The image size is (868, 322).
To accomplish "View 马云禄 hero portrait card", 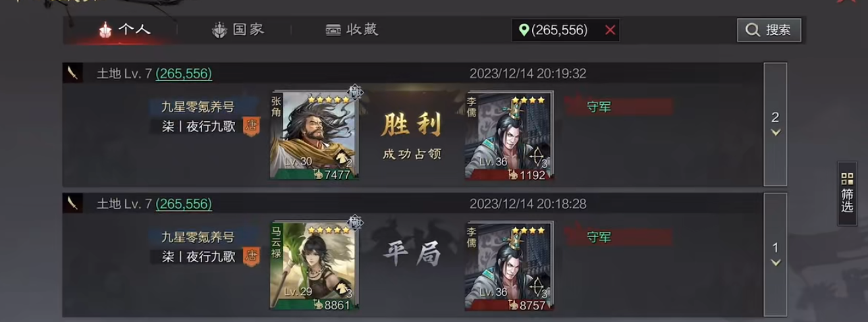I will point(313,265).
